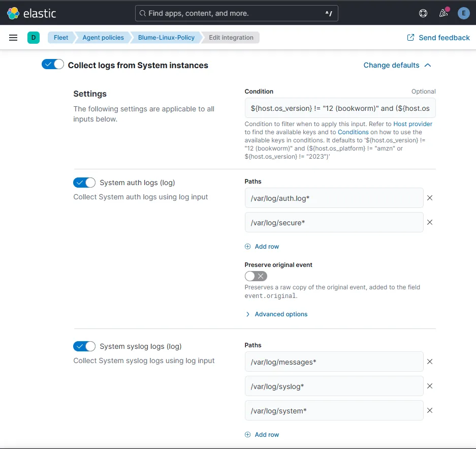Open the user avatar menu
Viewport: 476px width, 449px height.
(x=463, y=13)
